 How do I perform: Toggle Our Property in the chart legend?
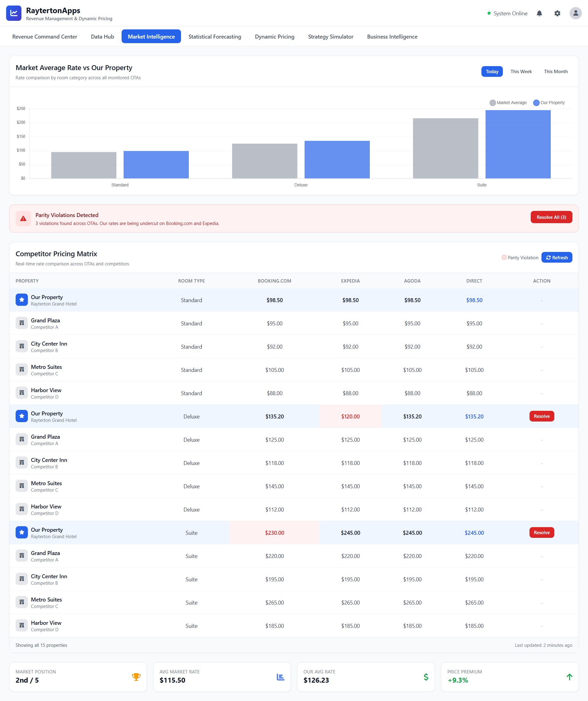(x=549, y=103)
